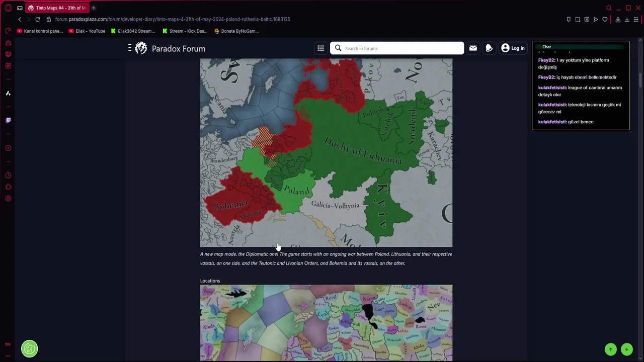644x362 pixels.
Task: Click the browser tab search magnifier
Action: pos(609,8)
